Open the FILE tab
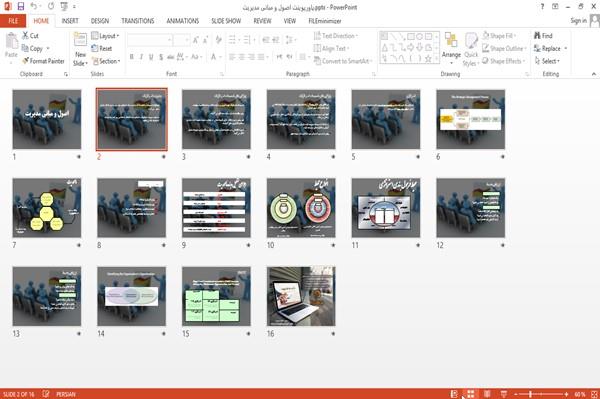Image resolution: width=600 pixels, height=399 pixels. coord(13,21)
